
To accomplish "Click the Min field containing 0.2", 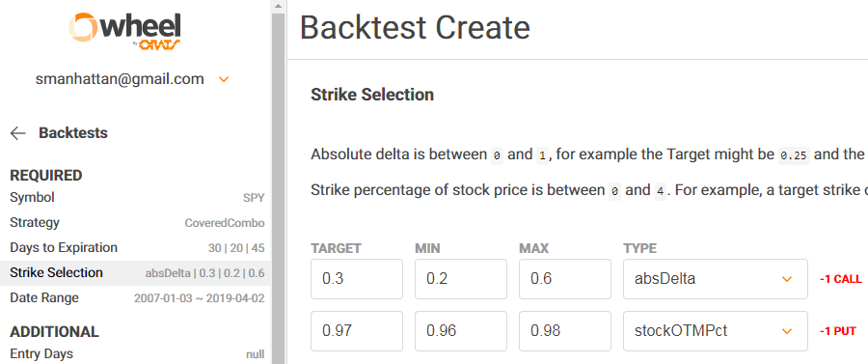I will pyautogui.click(x=461, y=279).
